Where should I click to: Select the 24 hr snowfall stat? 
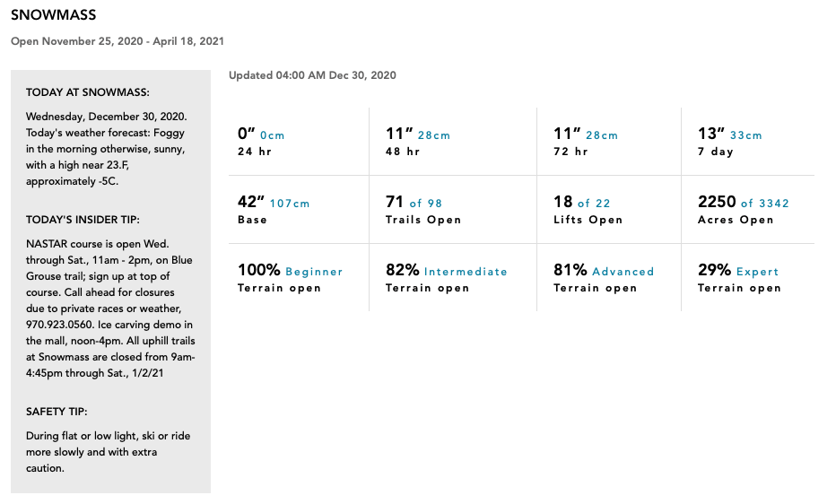click(261, 141)
